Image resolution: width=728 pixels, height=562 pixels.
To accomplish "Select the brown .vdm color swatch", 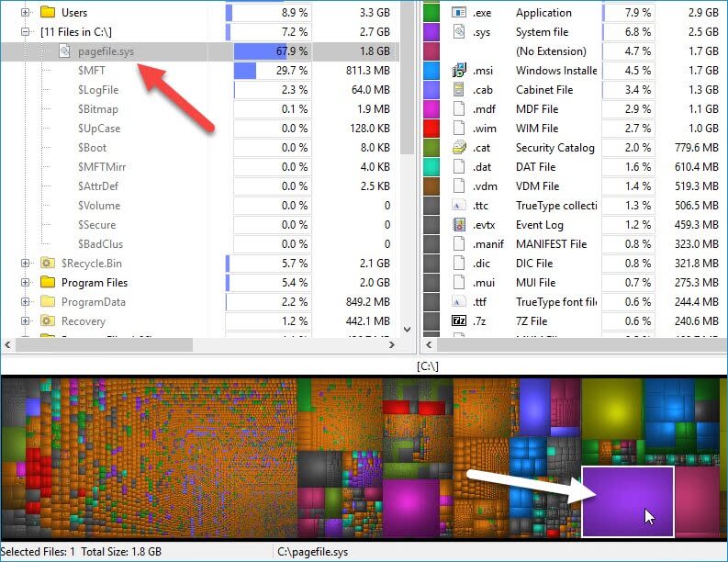I will point(431,186).
